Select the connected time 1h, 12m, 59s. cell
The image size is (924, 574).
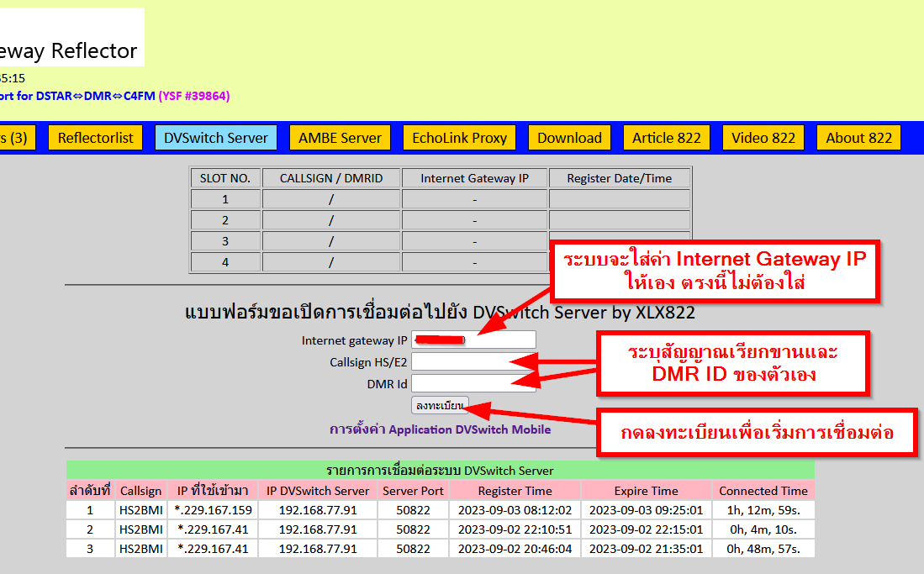click(763, 510)
